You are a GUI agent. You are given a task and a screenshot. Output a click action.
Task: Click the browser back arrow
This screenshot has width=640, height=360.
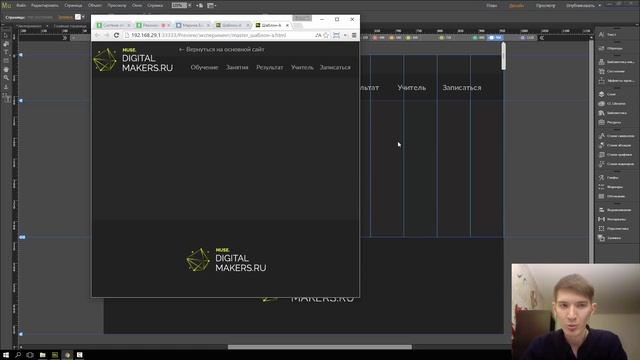coord(97,36)
